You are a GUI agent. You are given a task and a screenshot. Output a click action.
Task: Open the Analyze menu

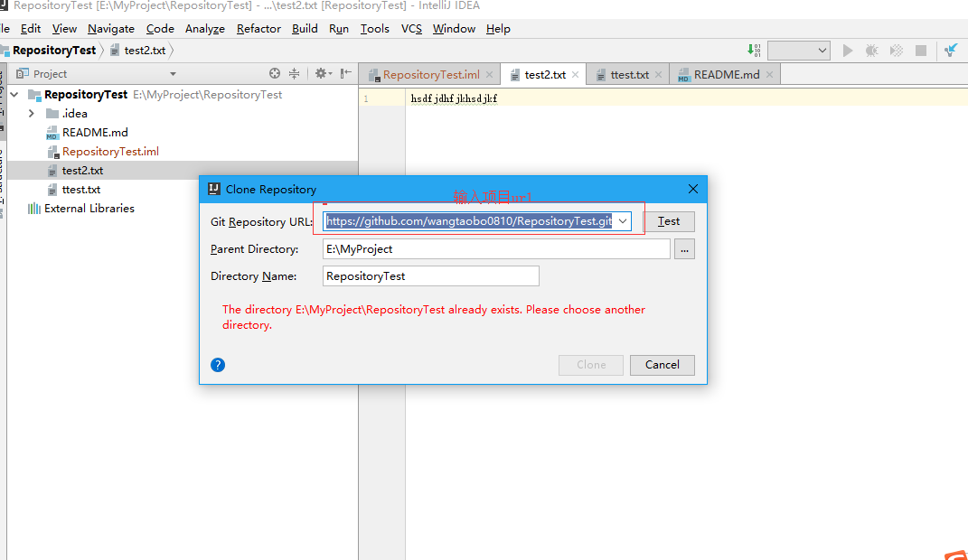point(205,29)
